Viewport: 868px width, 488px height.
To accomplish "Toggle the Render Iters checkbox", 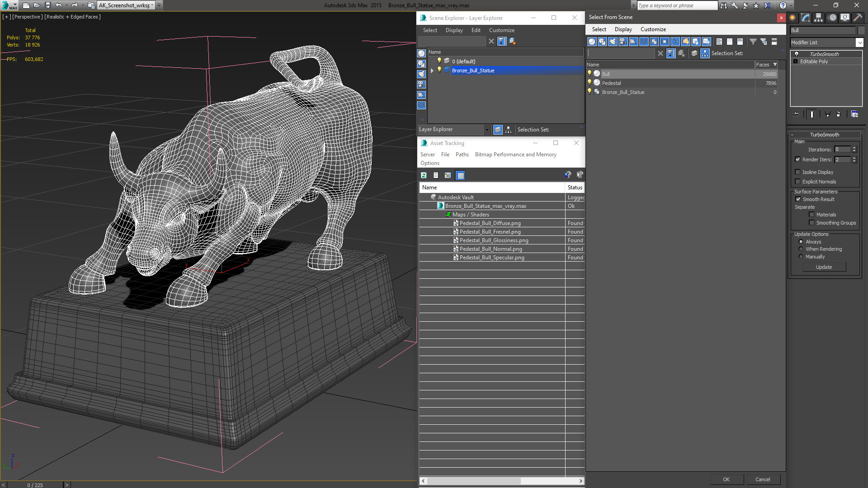I will 797,160.
